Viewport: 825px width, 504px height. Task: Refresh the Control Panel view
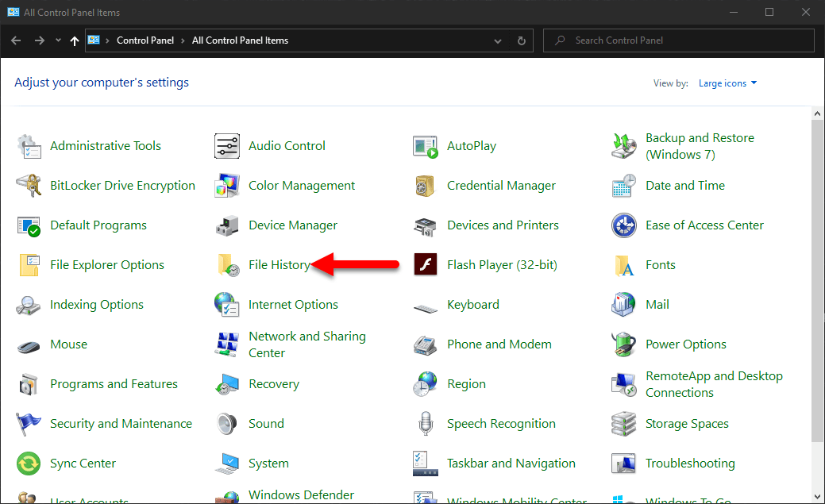(x=522, y=40)
